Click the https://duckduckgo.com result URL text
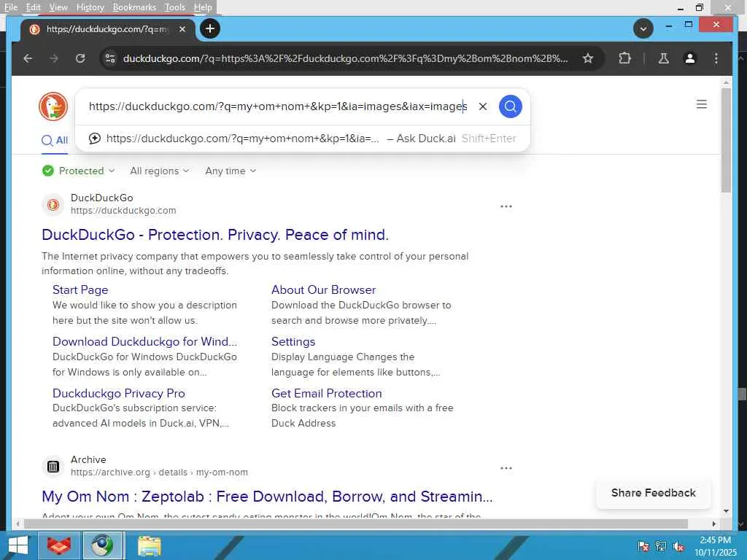Viewport: 747px width, 560px height. pyautogui.click(x=123, y=211)
